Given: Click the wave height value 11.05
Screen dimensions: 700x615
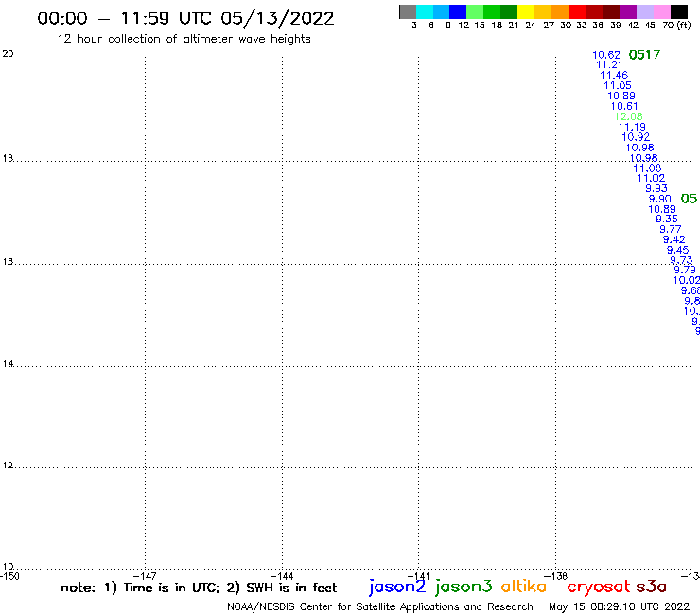Looking at the screenshot, I should tap(618, 85).
